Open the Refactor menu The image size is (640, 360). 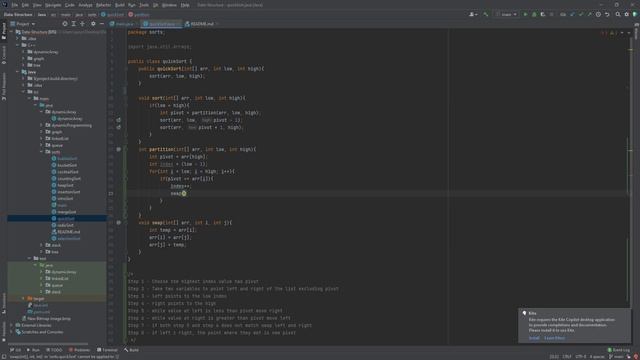point(103,5)
